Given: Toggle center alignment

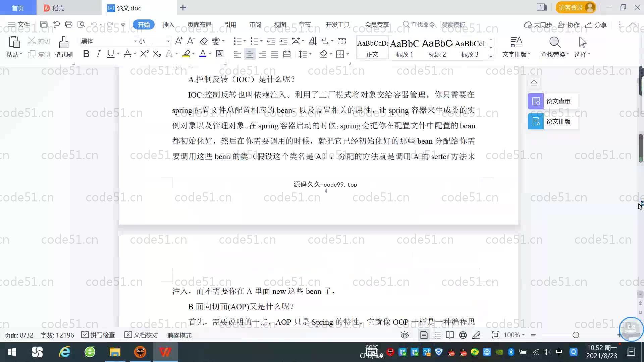Looking at the screenshot, I should click(250, 54).
